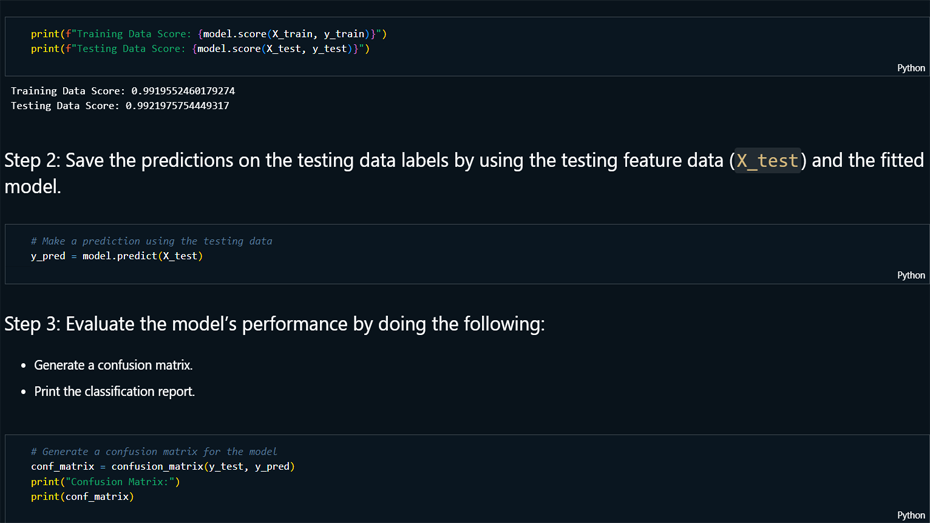
Task: Click y_train in the first print statement
Action: (x=346, y=34)
